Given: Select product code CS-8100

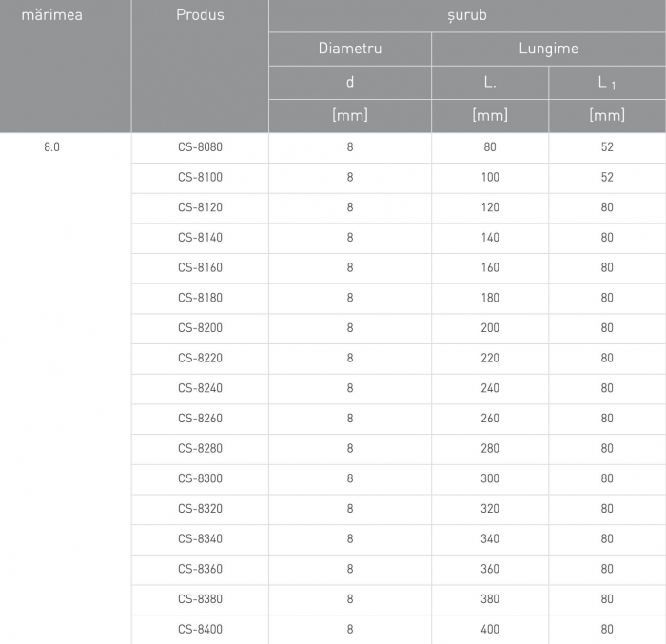Looking at the screenshot, I should [x=200, y=177].
